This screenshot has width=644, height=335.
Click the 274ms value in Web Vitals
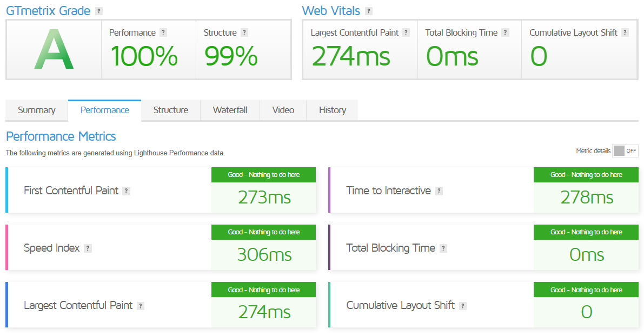click(351, 56)
